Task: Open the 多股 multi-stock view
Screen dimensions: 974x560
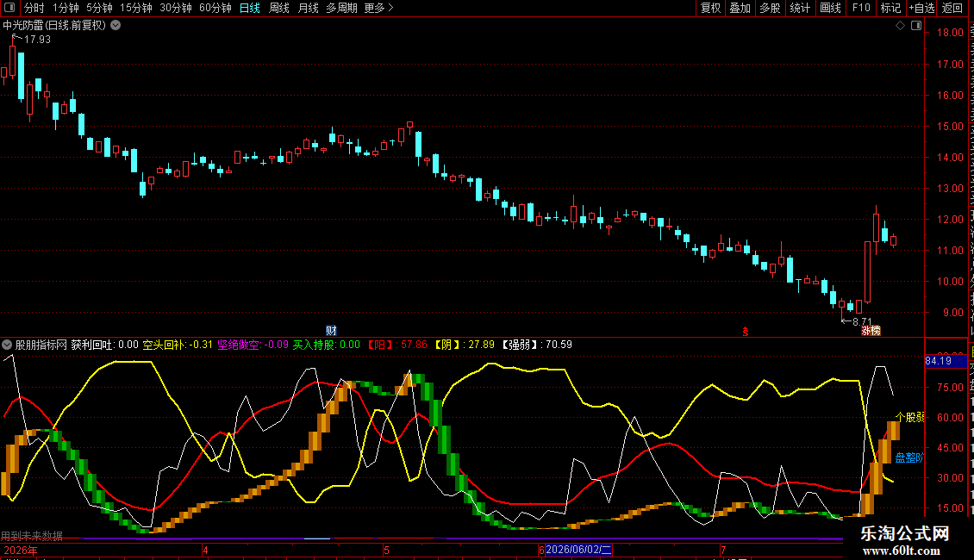Action: tap(771, 8)
